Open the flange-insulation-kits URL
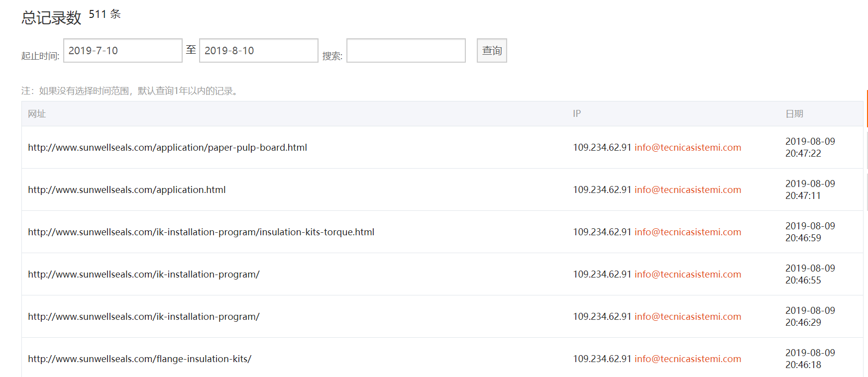The height and width of the screenshot is (377, 868). (139, 359)
